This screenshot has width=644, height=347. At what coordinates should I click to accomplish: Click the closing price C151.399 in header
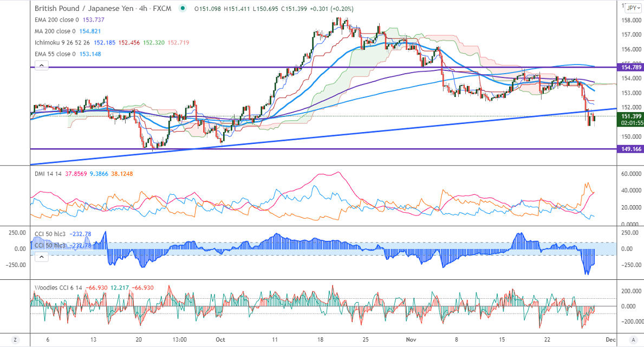tap(294, 9)
